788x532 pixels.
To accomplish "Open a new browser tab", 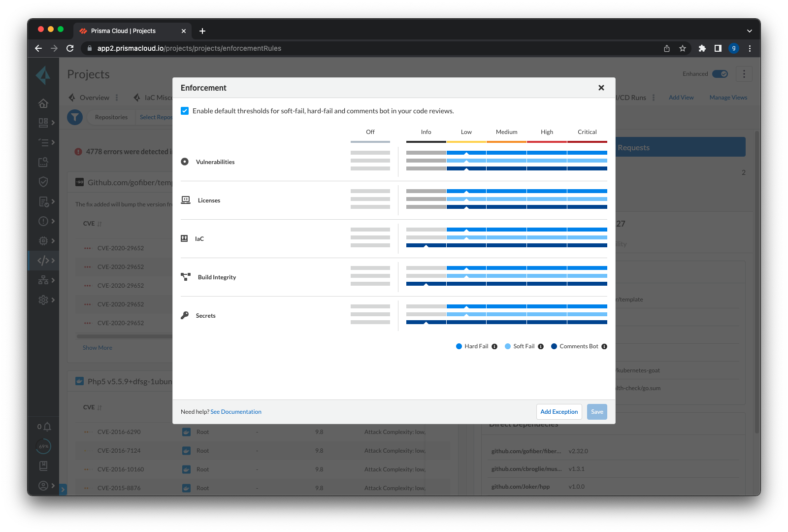I will [202, 31].
